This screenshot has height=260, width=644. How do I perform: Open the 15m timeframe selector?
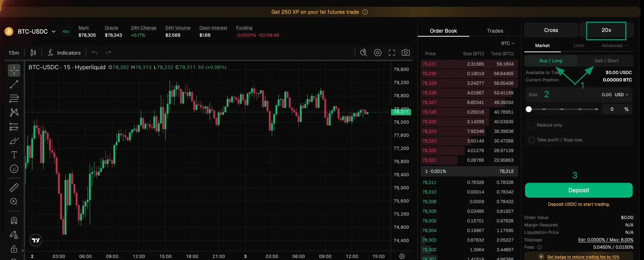click(14, 53)
